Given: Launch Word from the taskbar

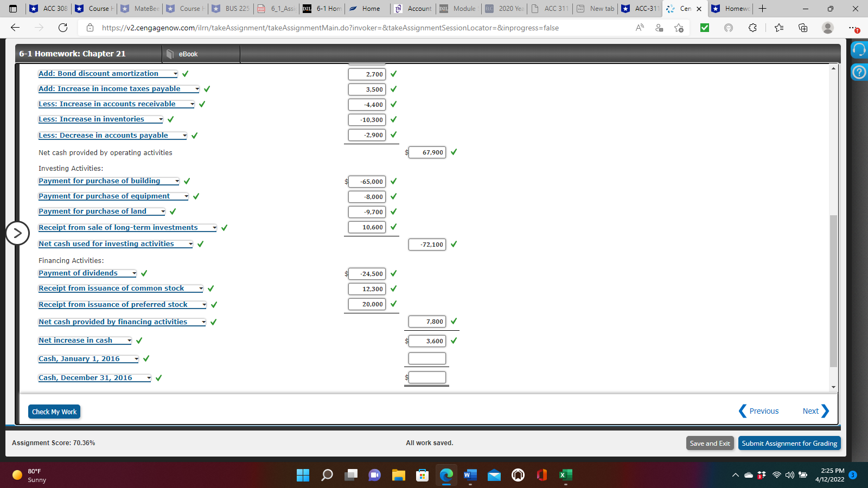Looking at the screenshot, I should (470, 476).
